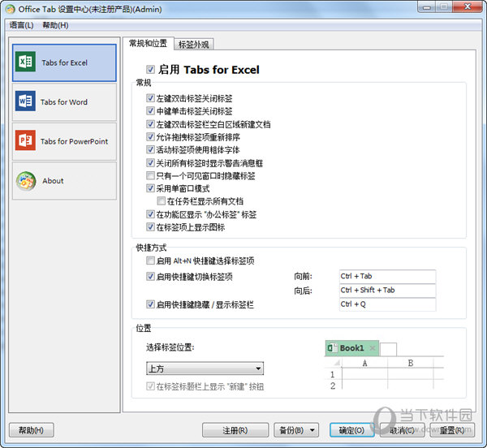
Task: Click the 取消(C) button
Action: tap(402, 430)
